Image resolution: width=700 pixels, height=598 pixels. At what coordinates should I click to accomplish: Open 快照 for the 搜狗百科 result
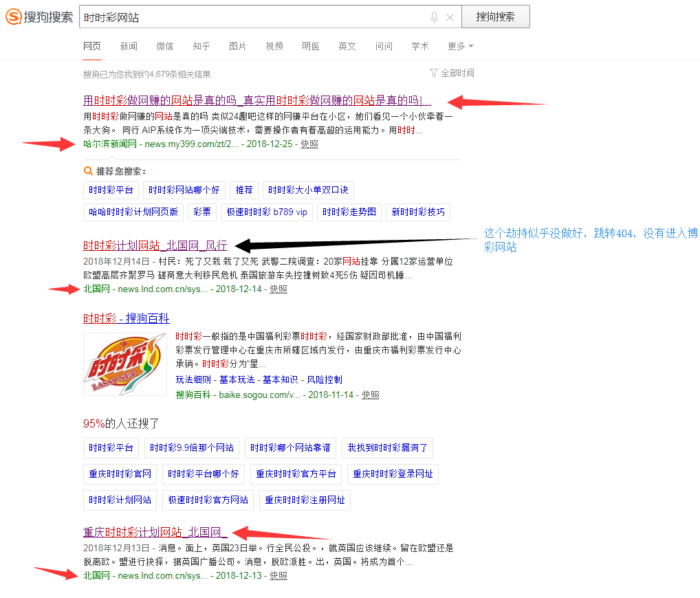(370, 395)
